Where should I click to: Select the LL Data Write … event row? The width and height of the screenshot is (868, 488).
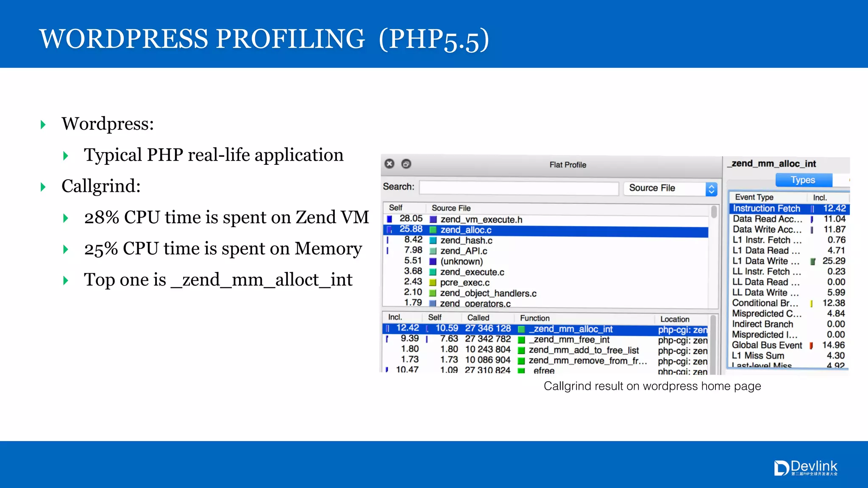pyautogui.click(x=790, y=293)
